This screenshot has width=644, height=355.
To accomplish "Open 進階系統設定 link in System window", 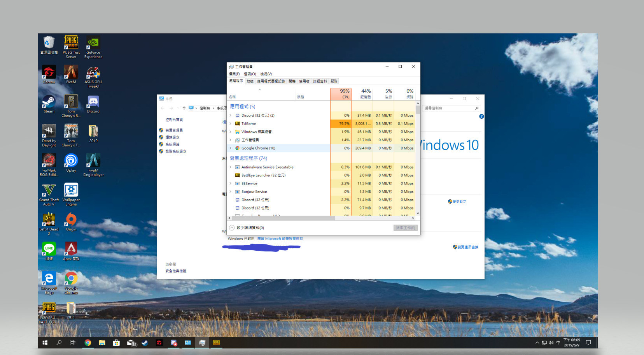I will (176, 151).
